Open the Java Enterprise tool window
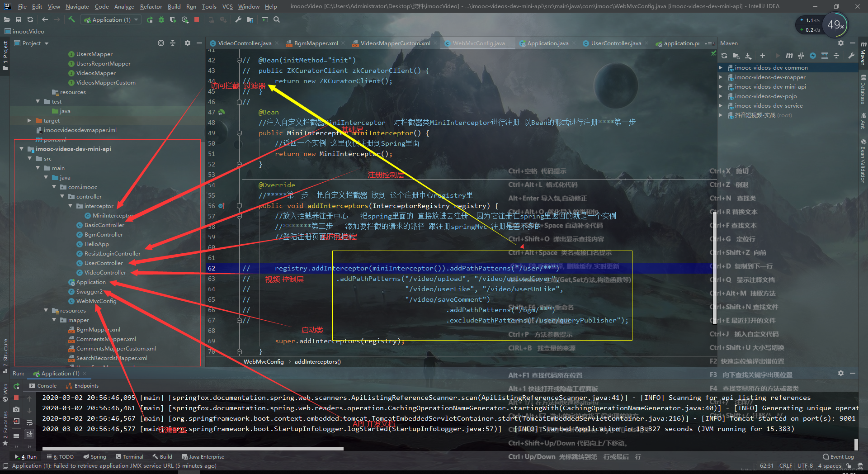The width and height of the screenshot is (868, 474). [203, 457]
